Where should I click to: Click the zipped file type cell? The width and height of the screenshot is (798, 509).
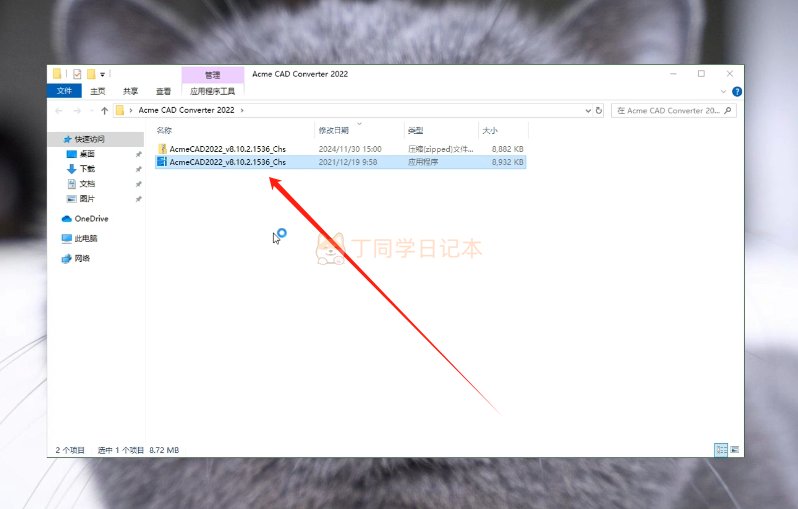tap(440, 149)
